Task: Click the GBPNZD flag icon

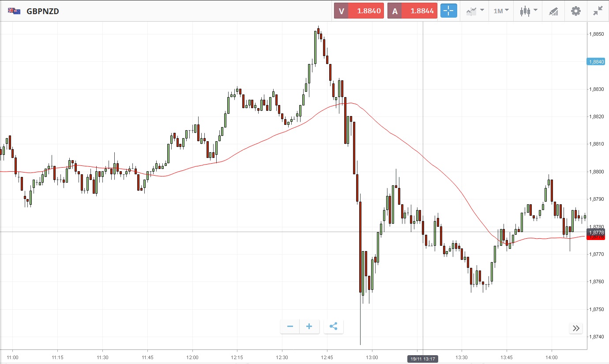Action: point(14,11)
